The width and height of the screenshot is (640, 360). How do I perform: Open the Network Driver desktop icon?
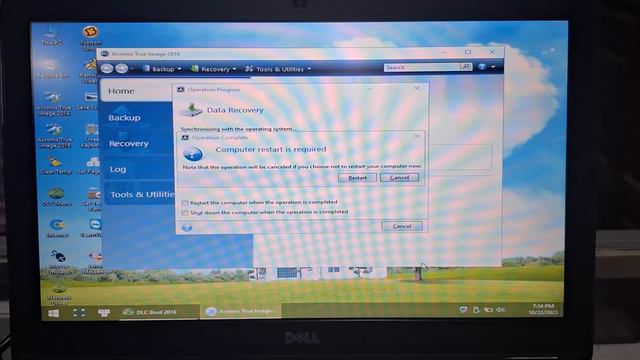(60, 294)
